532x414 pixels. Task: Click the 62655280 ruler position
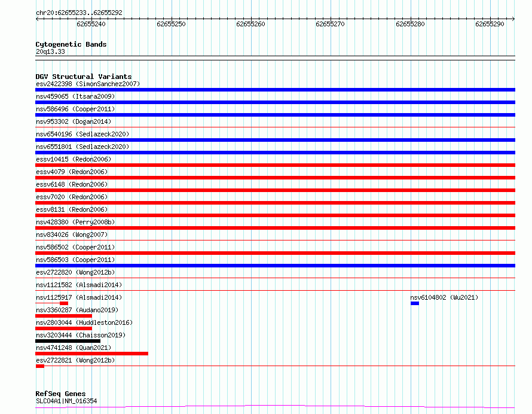[410, 24]
